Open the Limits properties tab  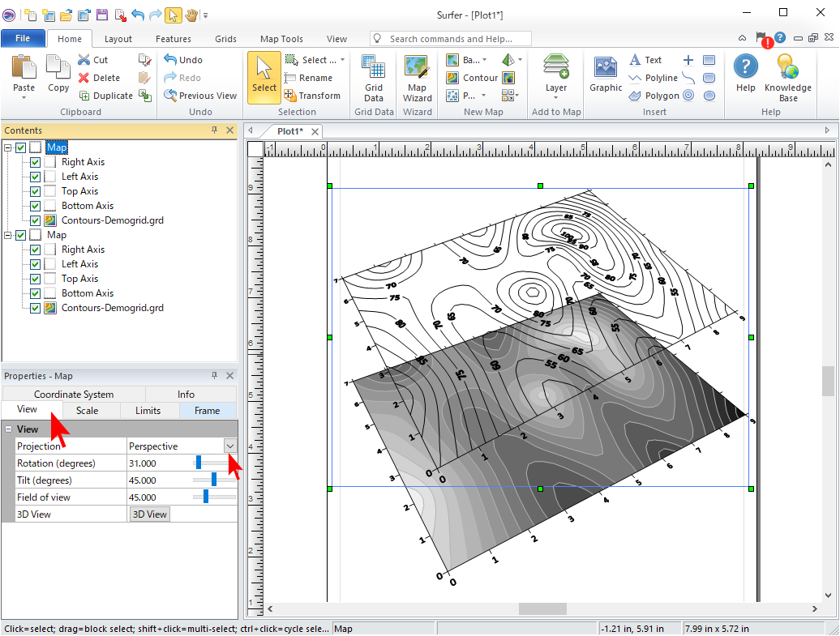pos(148,411)
